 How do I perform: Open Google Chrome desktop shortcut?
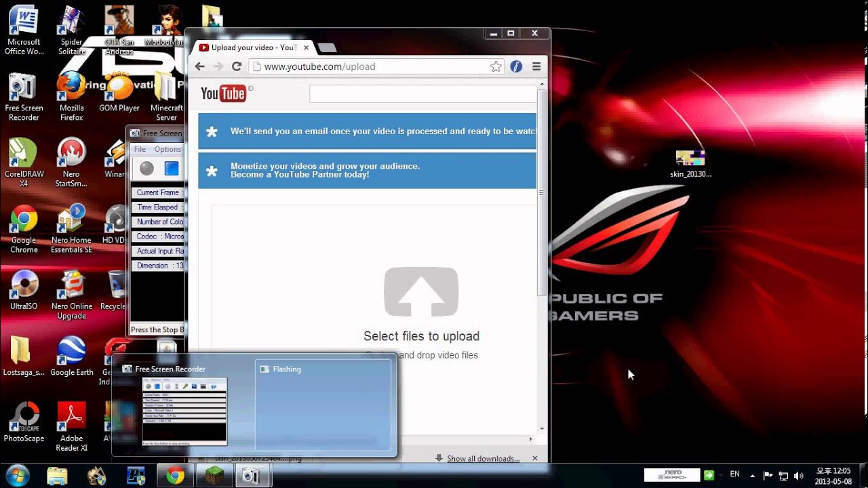coord(24,229)
